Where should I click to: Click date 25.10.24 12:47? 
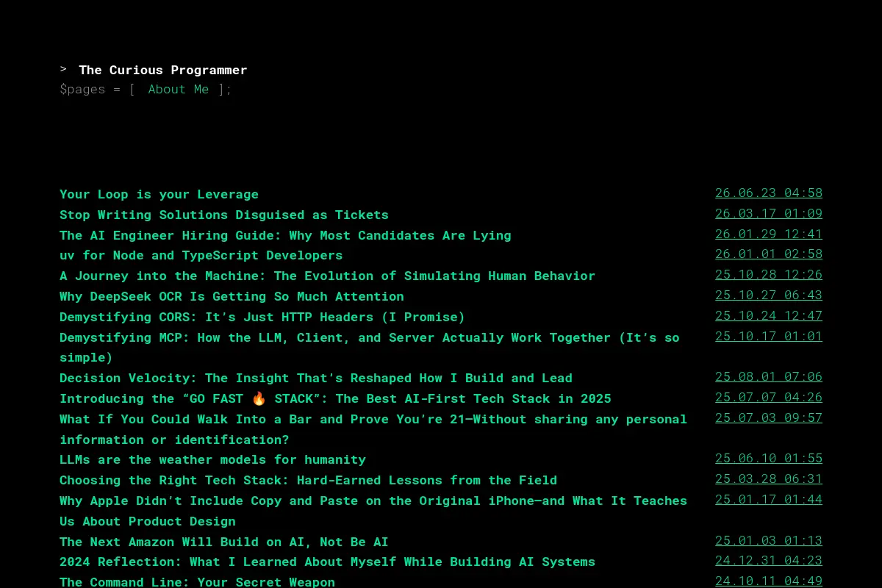pyautogui.click(x=769, y=315)
